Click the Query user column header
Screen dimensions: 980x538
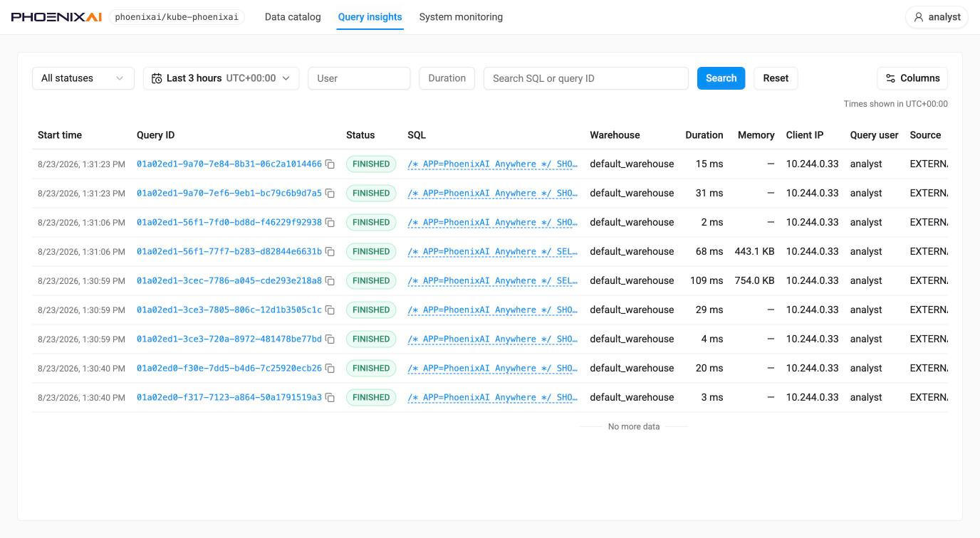874,135
